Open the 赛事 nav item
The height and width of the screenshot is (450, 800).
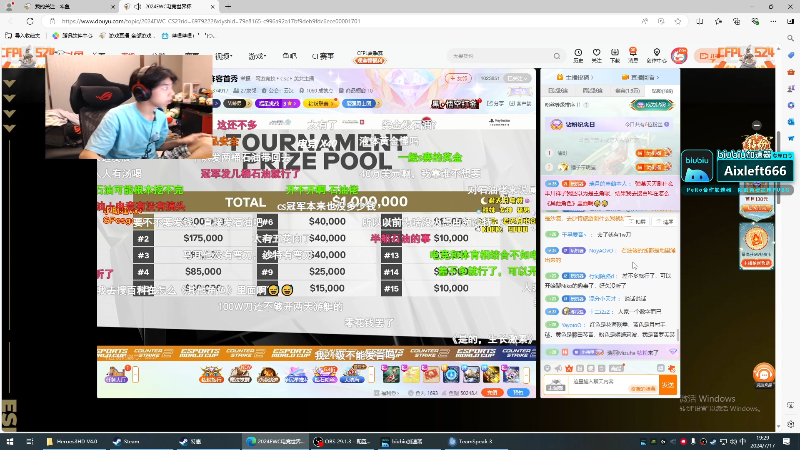(322, 56)
